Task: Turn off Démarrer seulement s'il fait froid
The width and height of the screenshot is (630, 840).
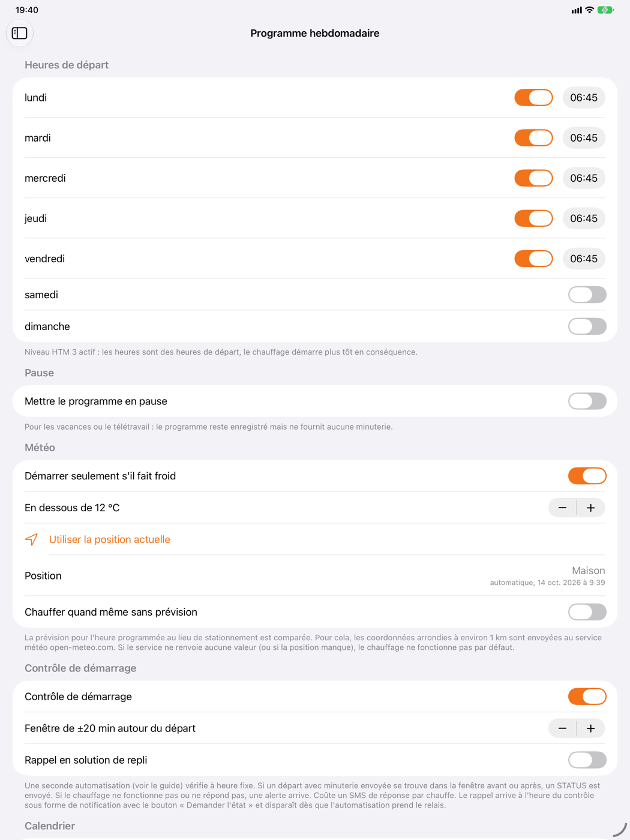Action: pos(587,476)
